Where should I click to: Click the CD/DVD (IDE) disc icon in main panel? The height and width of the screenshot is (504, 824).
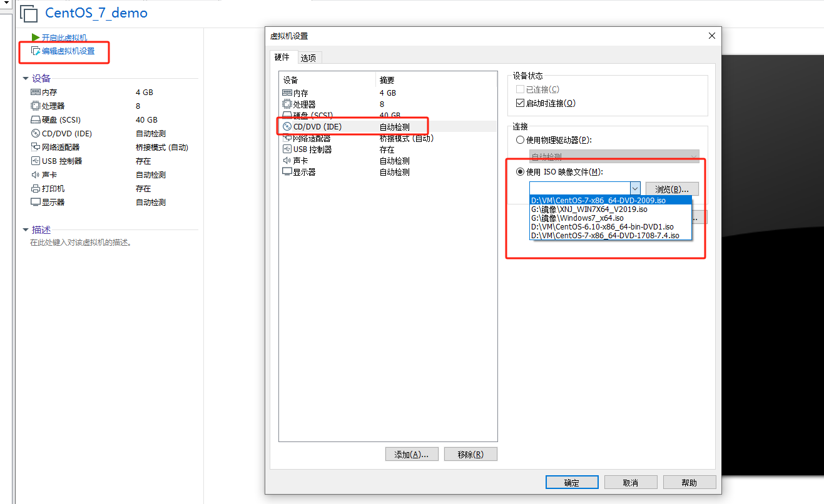click(x=36, y=133)
